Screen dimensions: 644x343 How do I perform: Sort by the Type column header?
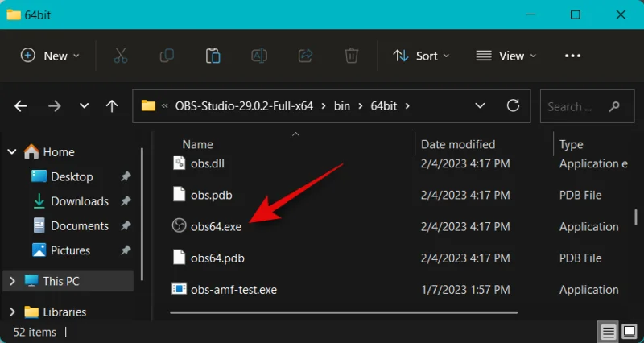coord(571,144)
